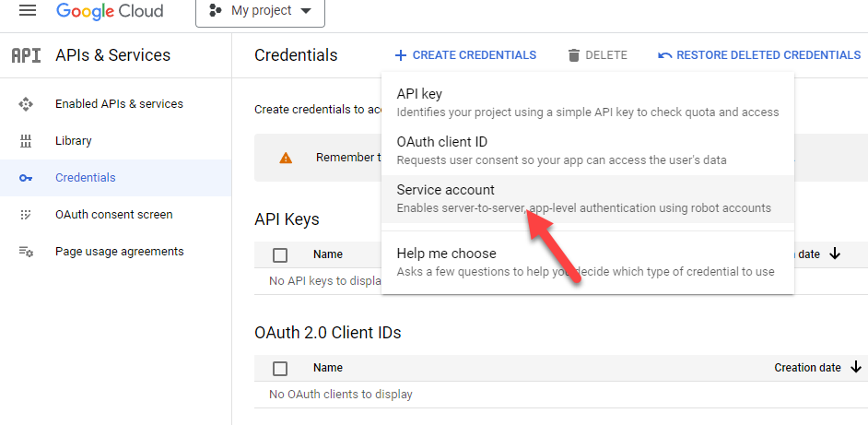This screenshot has width=868, height=425.
Task: Click Restore Deleted Credentials
Action: [759, 55]
